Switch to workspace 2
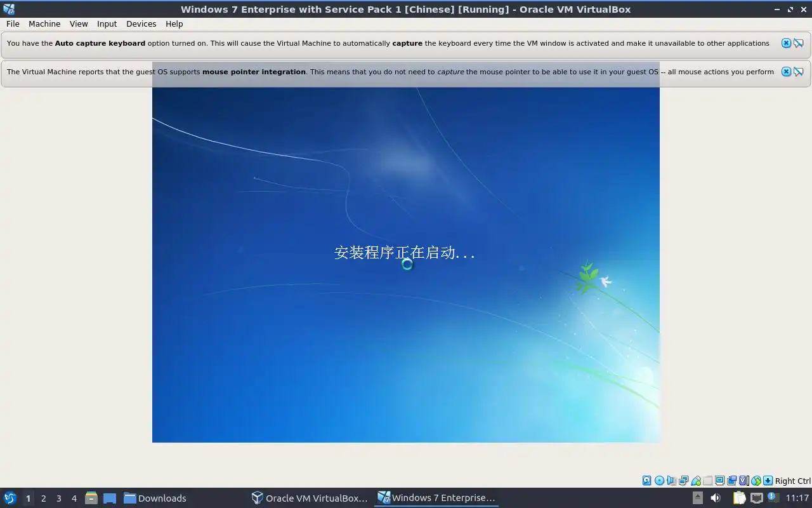This screenshot has width=812, height=508. click(43, 498)
